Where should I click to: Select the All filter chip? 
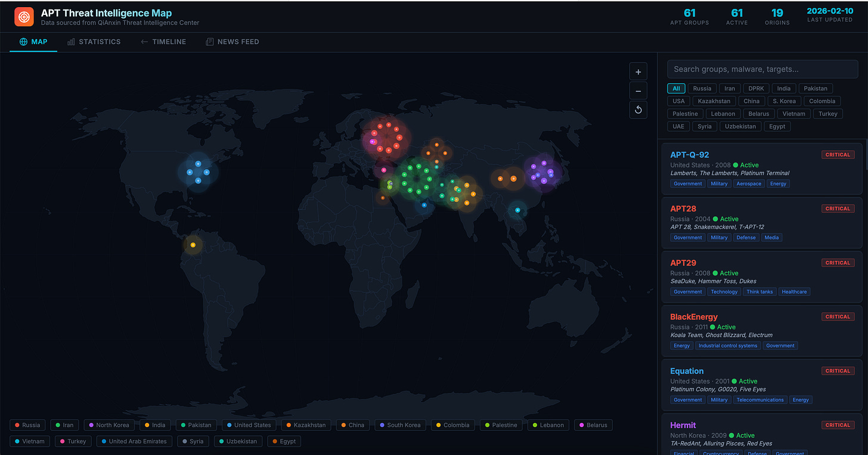(x=676, y=89)
